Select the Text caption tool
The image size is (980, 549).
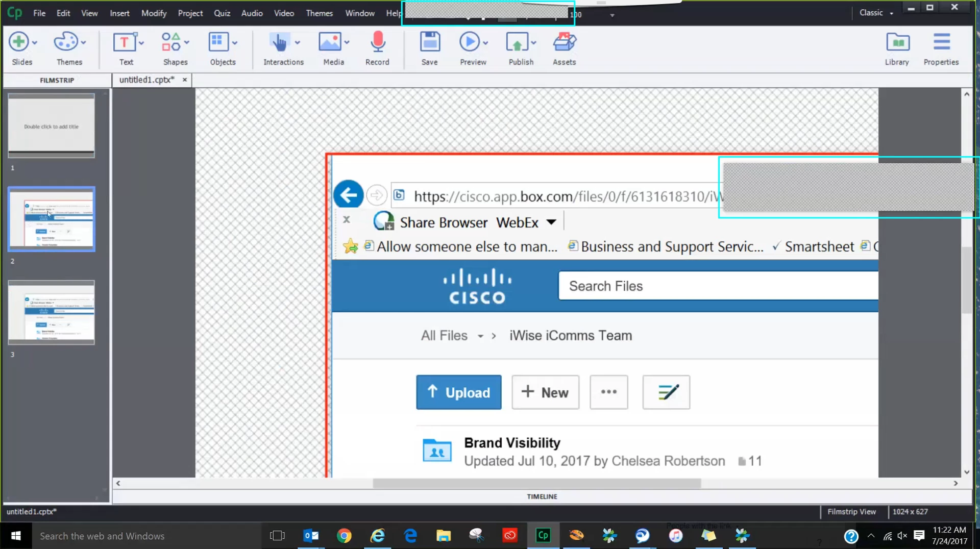pyautogui.click(x=124, y=42)
